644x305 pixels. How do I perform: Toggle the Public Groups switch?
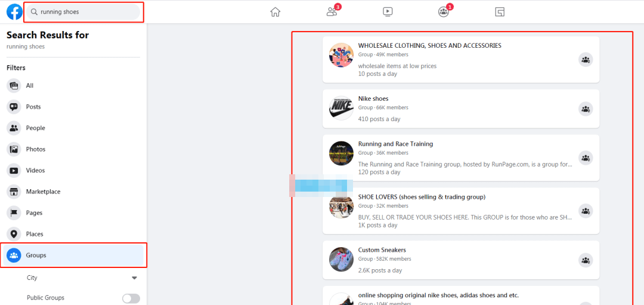click(x=131, y=298)
